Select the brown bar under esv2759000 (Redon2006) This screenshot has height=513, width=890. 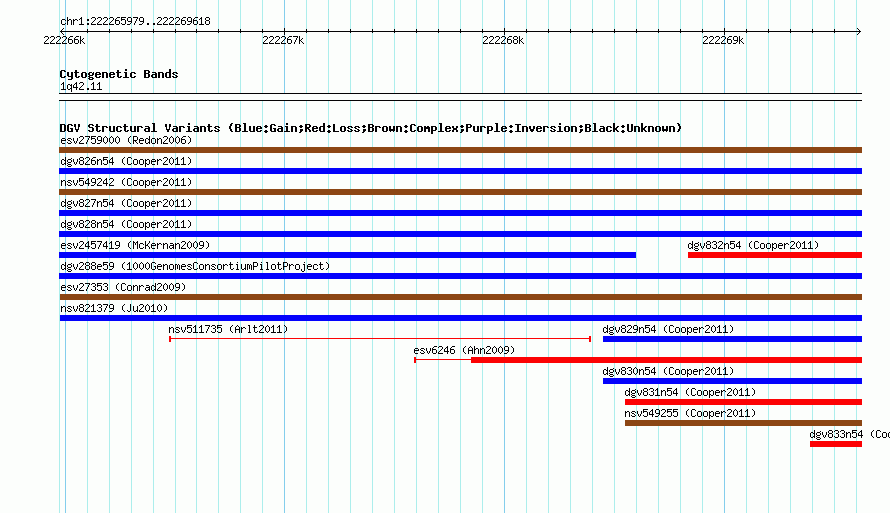coord(460,150)
